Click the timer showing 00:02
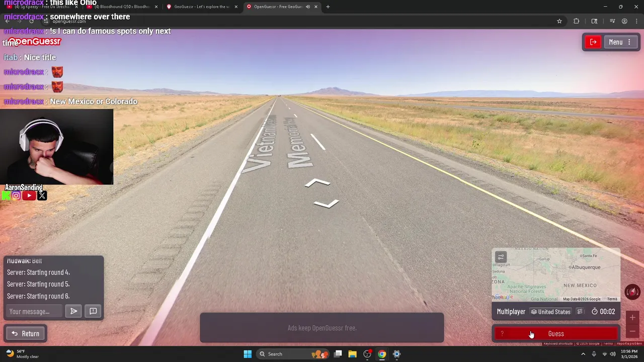Screen dimensions: 644x362 point(603,312)
